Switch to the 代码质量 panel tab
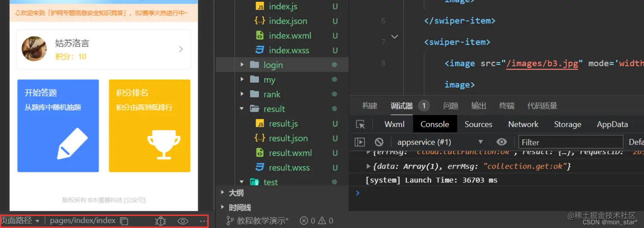644x228 pixels. pyautogui.click(x=542, y=105)
